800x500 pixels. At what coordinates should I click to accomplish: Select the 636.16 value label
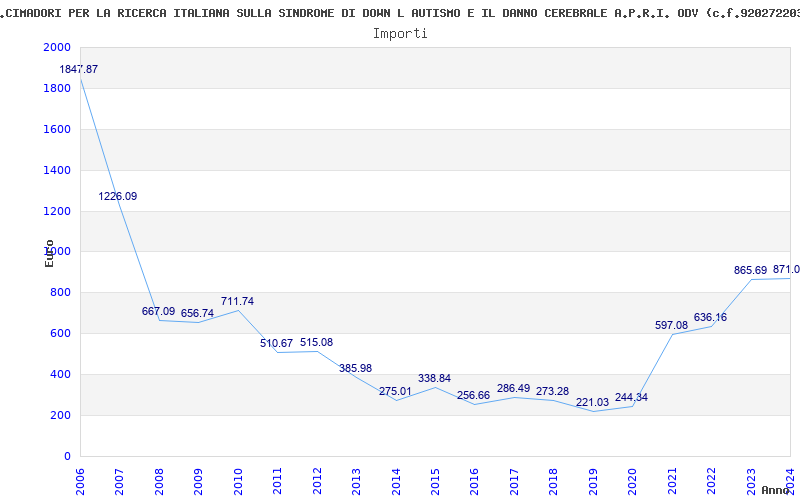point(710,318)
